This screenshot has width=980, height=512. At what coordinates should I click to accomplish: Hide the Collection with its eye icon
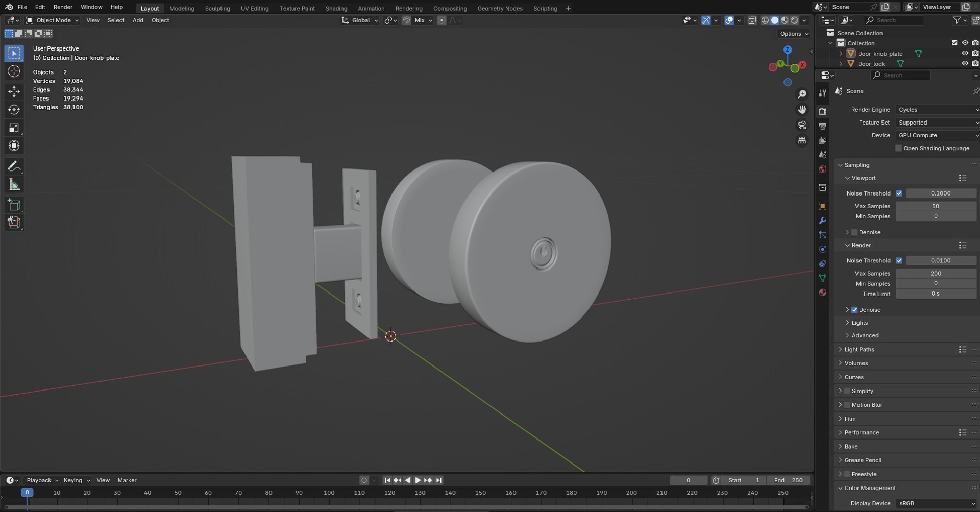point(965,43)
